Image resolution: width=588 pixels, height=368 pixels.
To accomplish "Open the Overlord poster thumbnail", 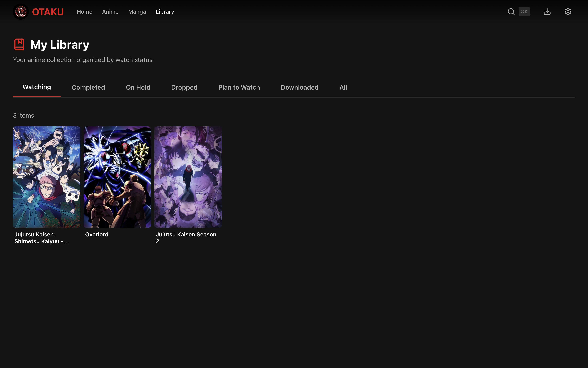I will pyautogui.click(x=117, y=177).
